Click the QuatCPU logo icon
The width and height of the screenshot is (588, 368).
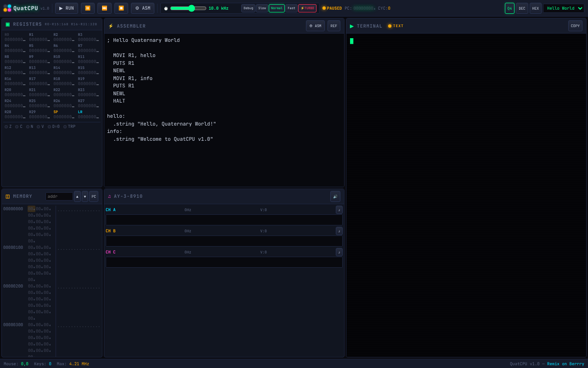point(7,8)
